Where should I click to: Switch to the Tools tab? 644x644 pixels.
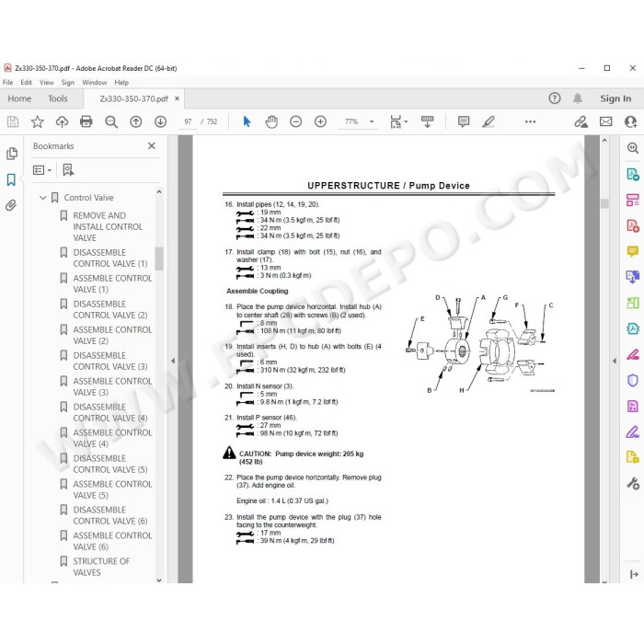point(57,98)
